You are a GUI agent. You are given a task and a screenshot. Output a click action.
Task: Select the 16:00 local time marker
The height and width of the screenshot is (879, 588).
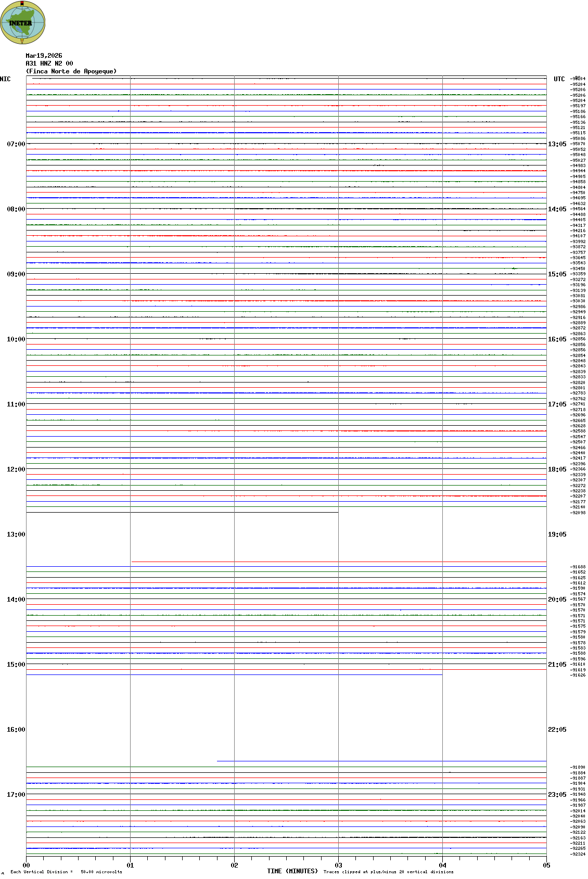(x=16, y=730)
